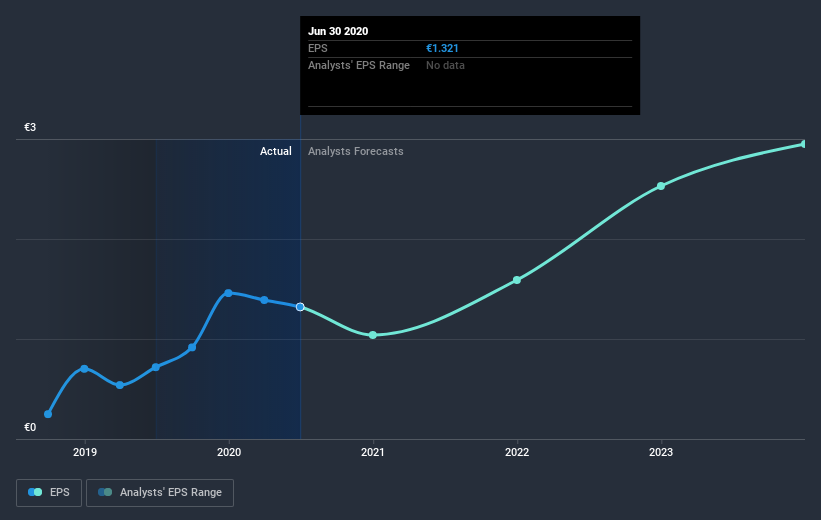Click the 2019 x-axis label

[x=85, y=452]
